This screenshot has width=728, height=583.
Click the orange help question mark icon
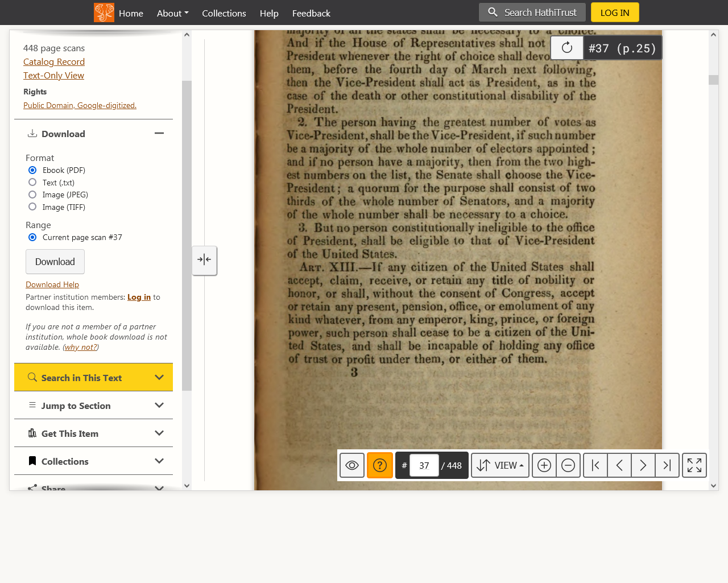[379, 465]
